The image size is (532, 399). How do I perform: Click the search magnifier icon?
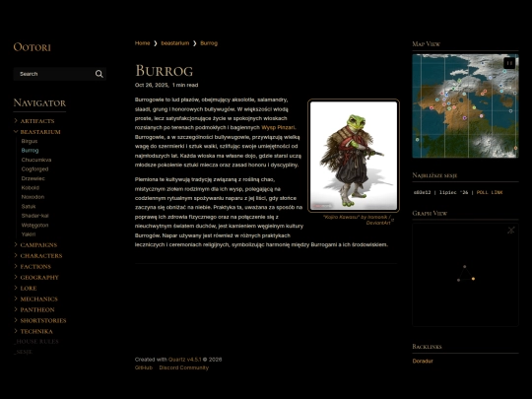[100, 74]
